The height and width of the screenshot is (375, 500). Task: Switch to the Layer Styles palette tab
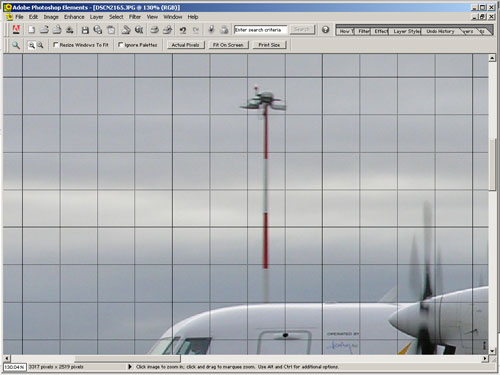[x=406, y=31]
